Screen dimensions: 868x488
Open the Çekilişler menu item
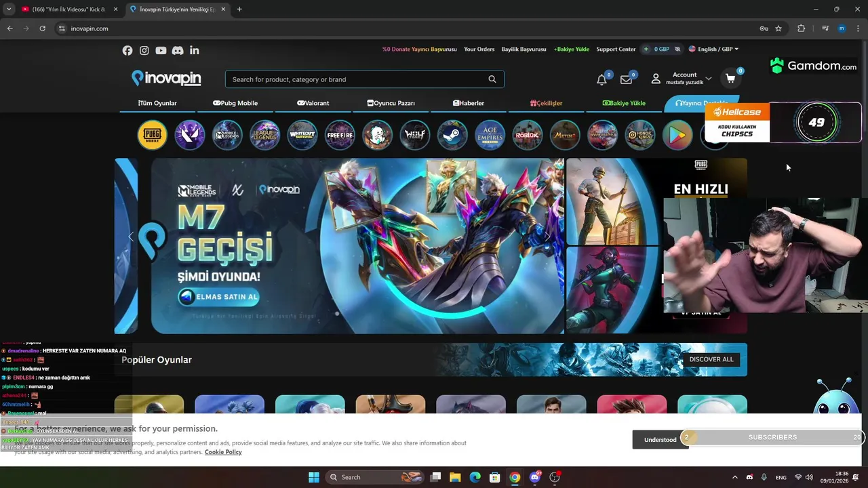coord(547,103)
